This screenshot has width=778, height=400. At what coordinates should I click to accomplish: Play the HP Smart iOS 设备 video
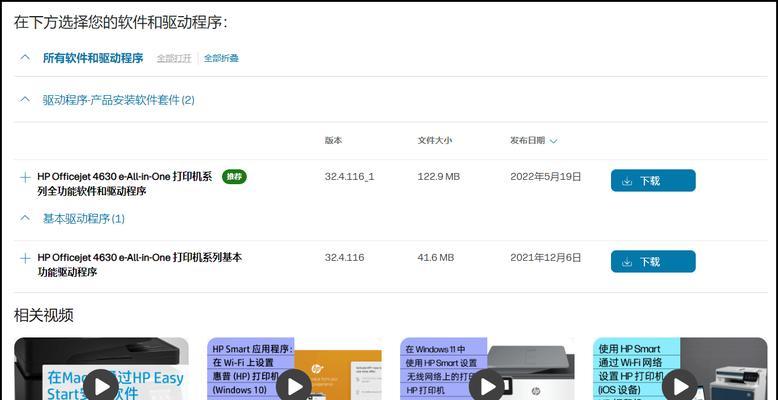[x=680, y=386]
